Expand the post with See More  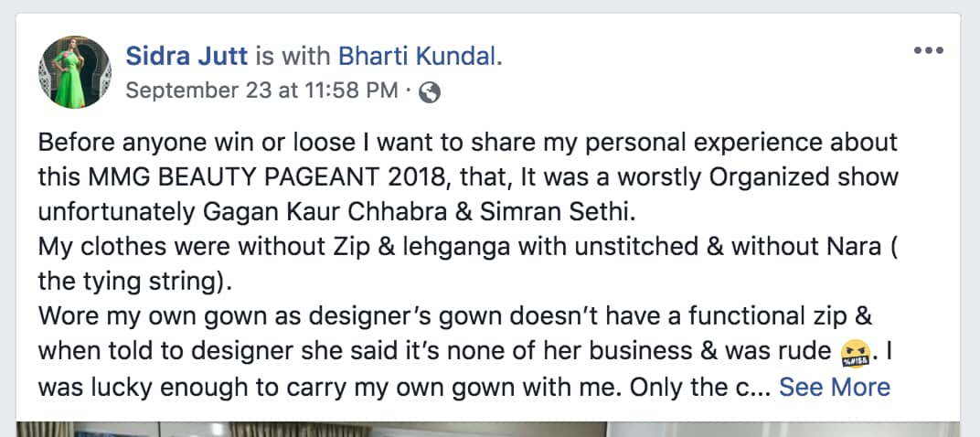[834, 387]
